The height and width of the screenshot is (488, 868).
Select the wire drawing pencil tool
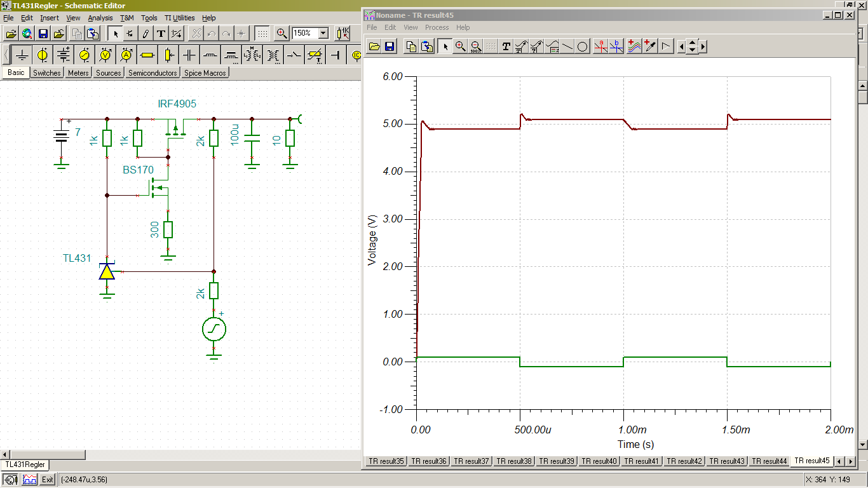coord(146,33)
